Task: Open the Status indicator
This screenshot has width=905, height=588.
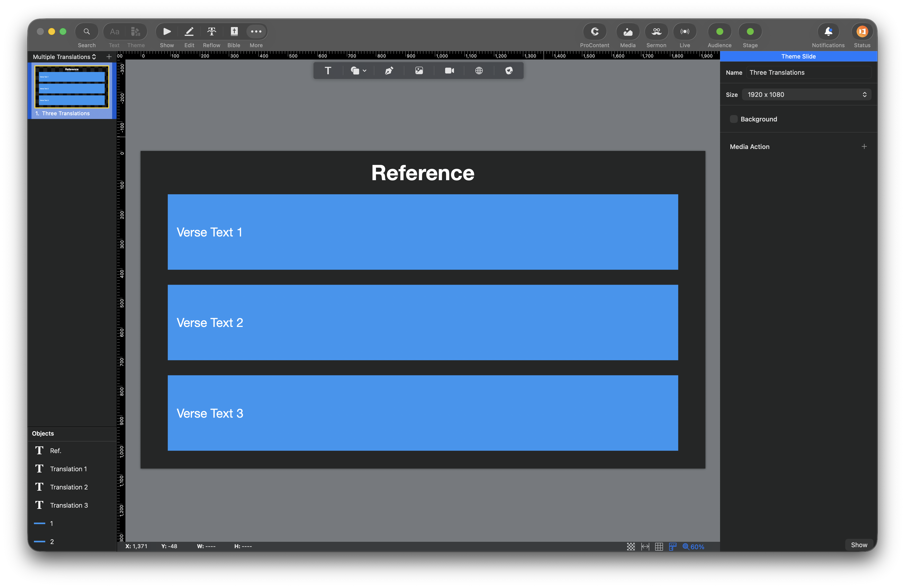Action: click(862, 31)
